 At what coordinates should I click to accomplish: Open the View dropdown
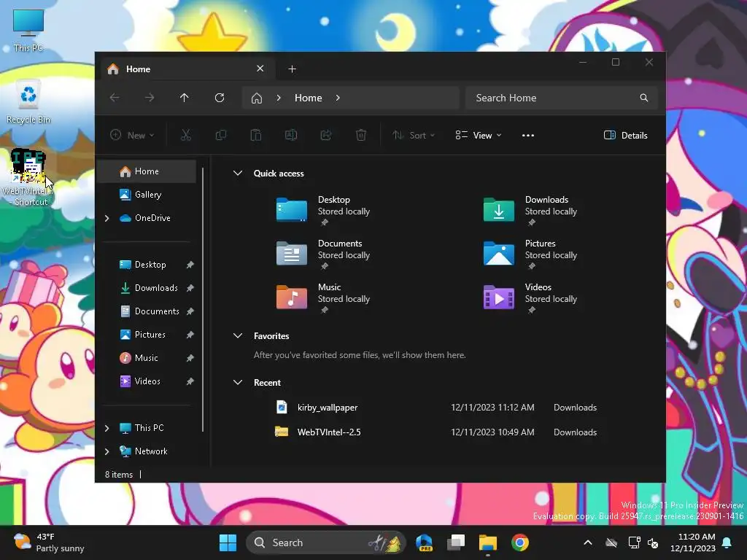coord(479,135)
